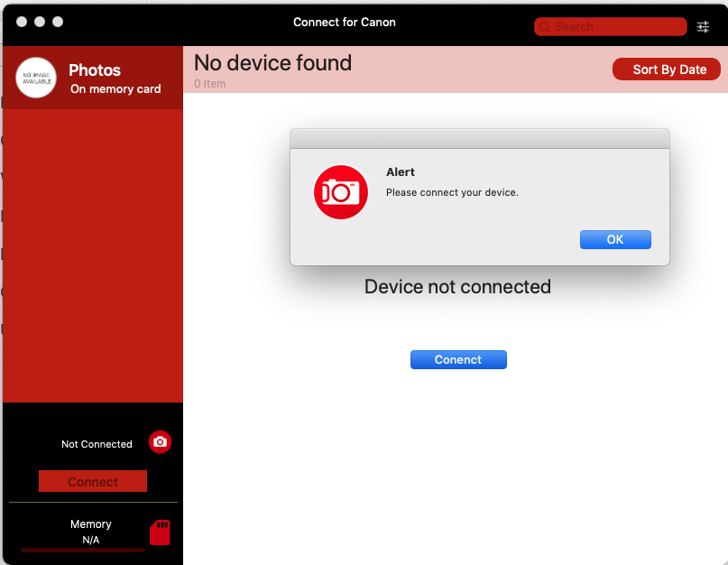Click the camera icon in the Alert dialog
This screenshot has width=728, height=565.
[341, 192]
